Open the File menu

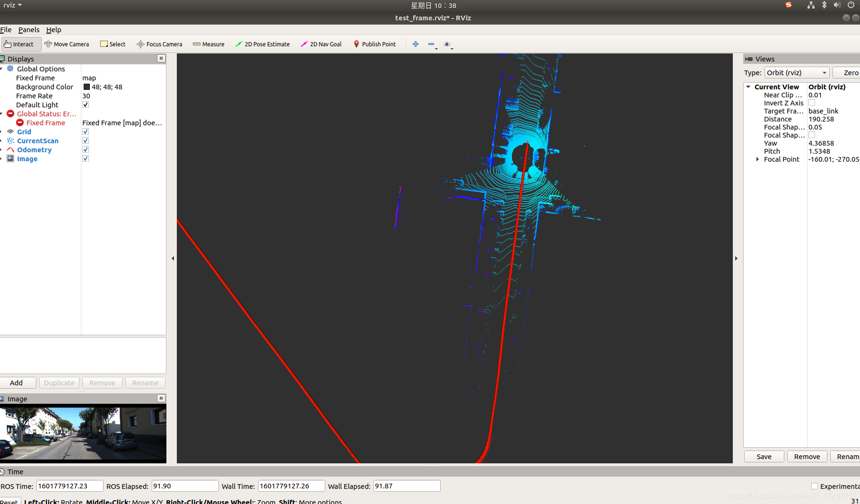6,30
